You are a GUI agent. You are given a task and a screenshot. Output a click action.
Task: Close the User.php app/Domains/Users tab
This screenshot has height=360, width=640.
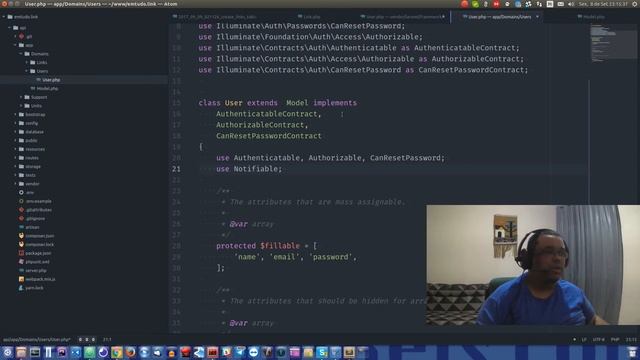pyautogui.click(x=537, y=17)
